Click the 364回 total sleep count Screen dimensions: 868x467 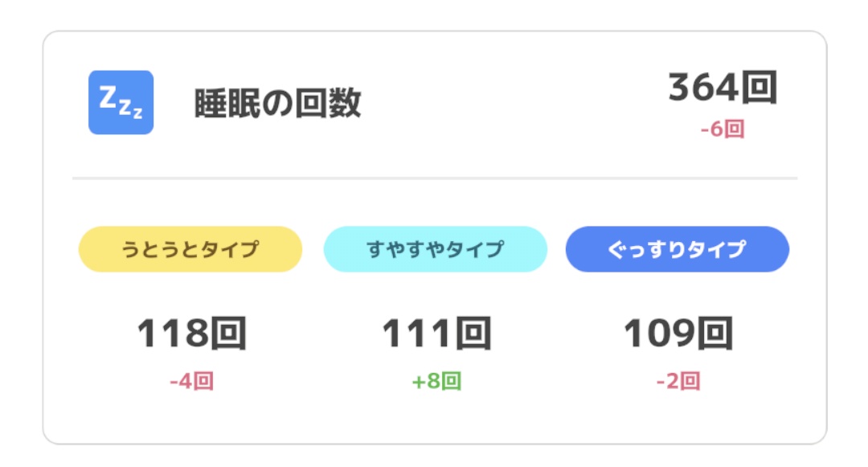tap(723, 88)
